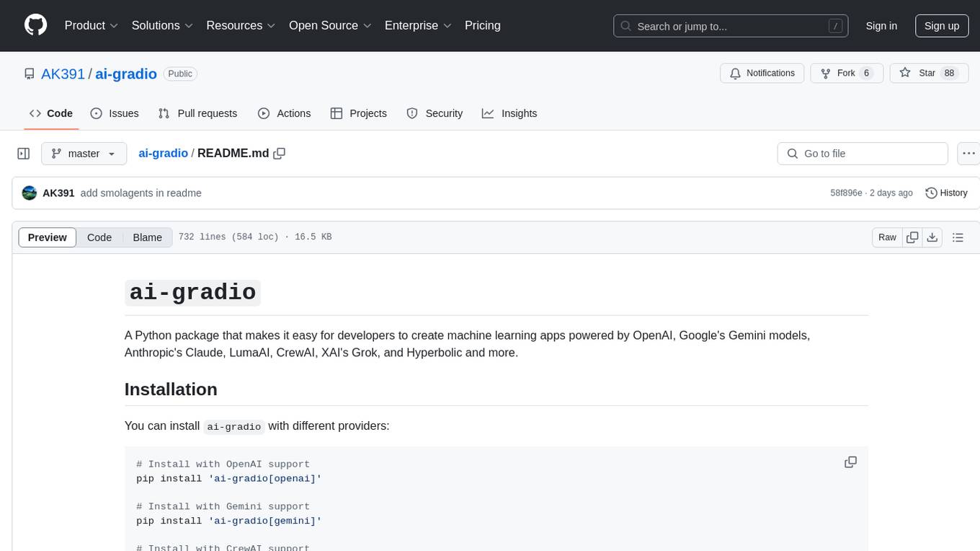Click the Notifications bell button

(762, 73)
